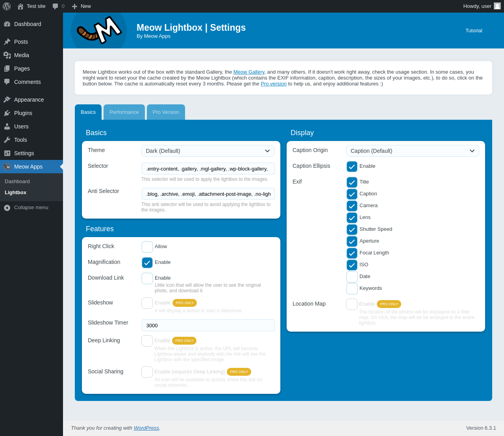Click the Meow Apps logo in header
Image resolution: width=504 pixels, height=436 pixels.
pos(99,31)
